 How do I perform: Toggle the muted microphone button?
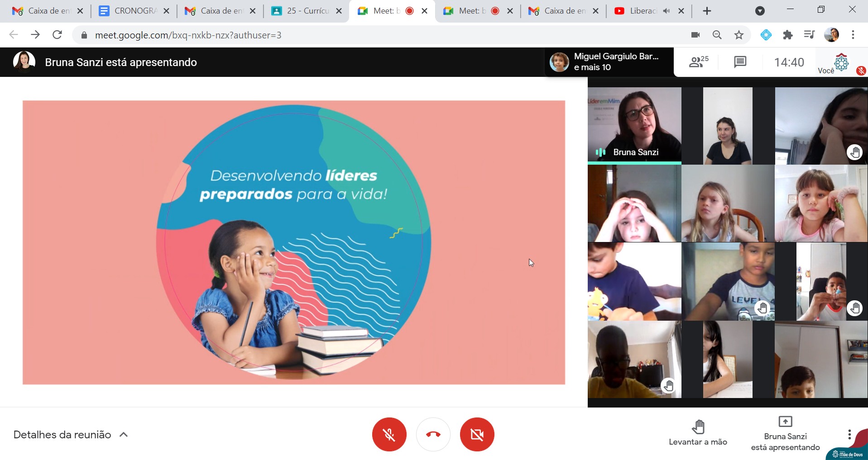(x=389, y=434)
